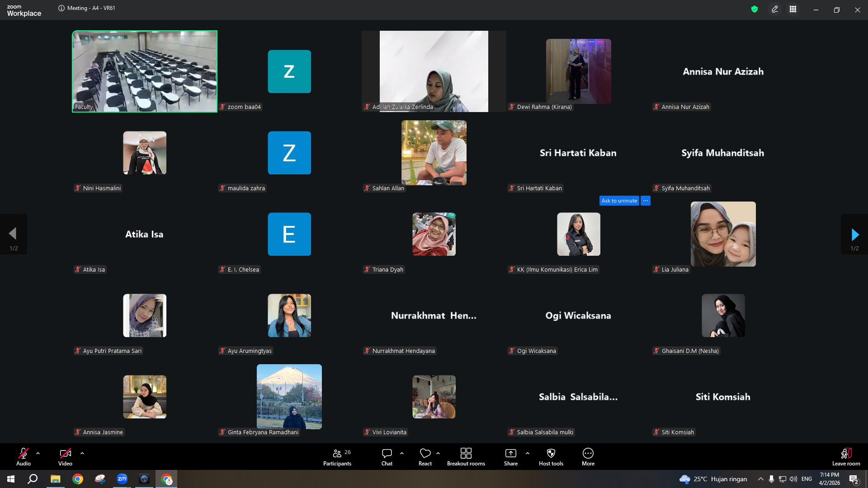Screen dimensions: 868x488
Task: Select Triana Dyah's profile picture
Action: click(x=434, y=234)
